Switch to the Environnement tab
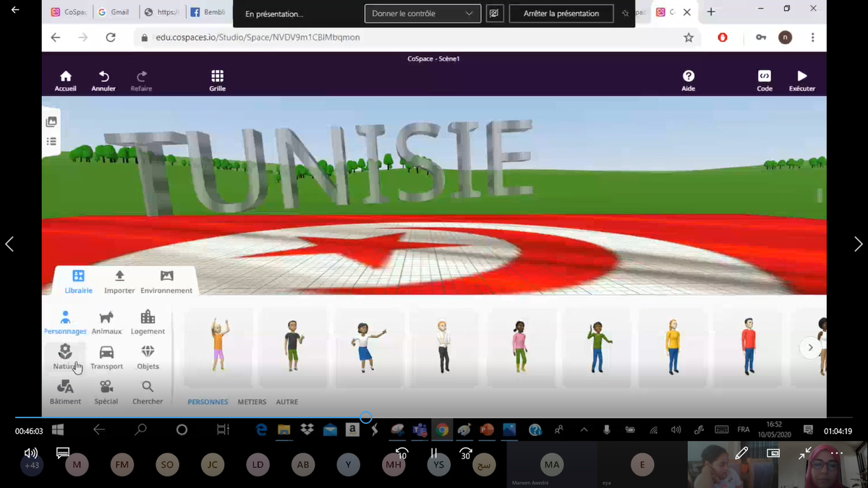This screenshot has height=488, width=868. click(166, 281)
